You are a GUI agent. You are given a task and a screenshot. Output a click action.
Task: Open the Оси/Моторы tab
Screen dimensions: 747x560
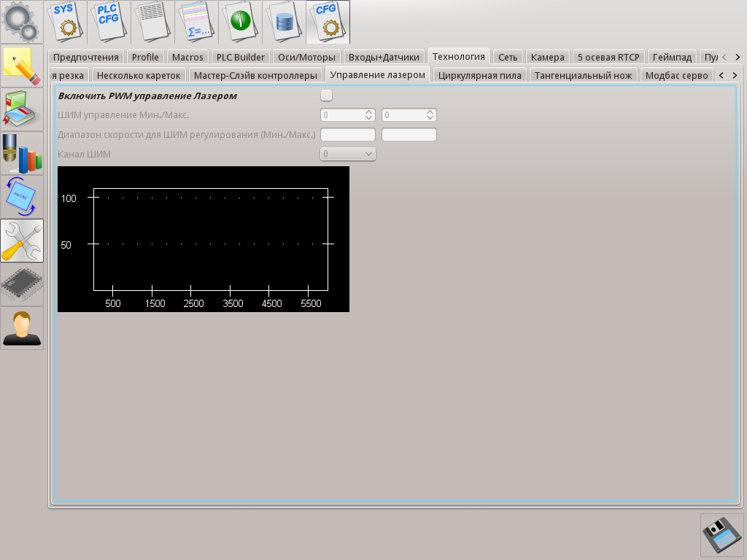coord(307,57)
